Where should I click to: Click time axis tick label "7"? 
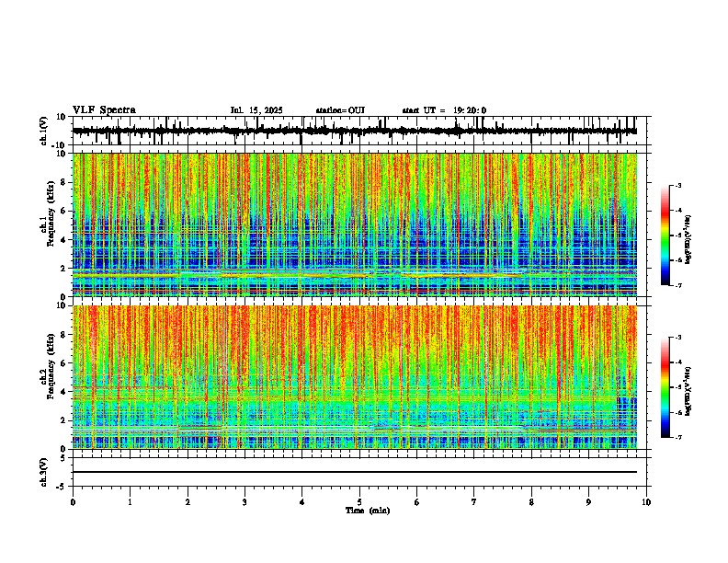tap(474, 502)
